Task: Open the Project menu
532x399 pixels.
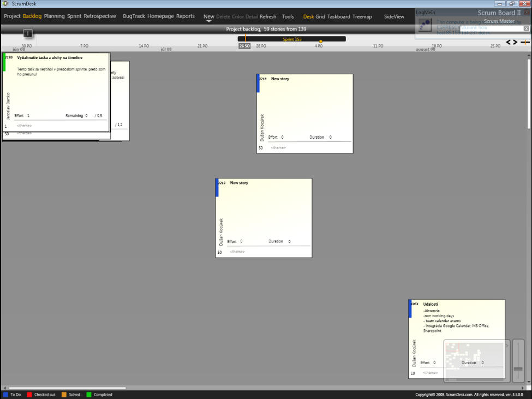Action: (x=12, y=16)
